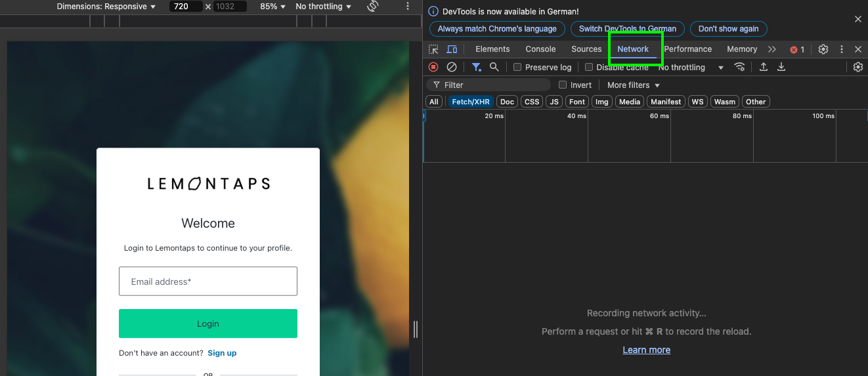
Task: Toggle the Font type filter
Action: click(577, 102)
